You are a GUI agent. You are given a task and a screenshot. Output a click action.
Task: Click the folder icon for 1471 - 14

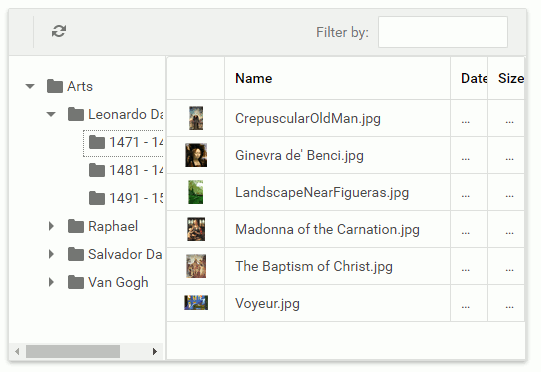click(97, 142)
